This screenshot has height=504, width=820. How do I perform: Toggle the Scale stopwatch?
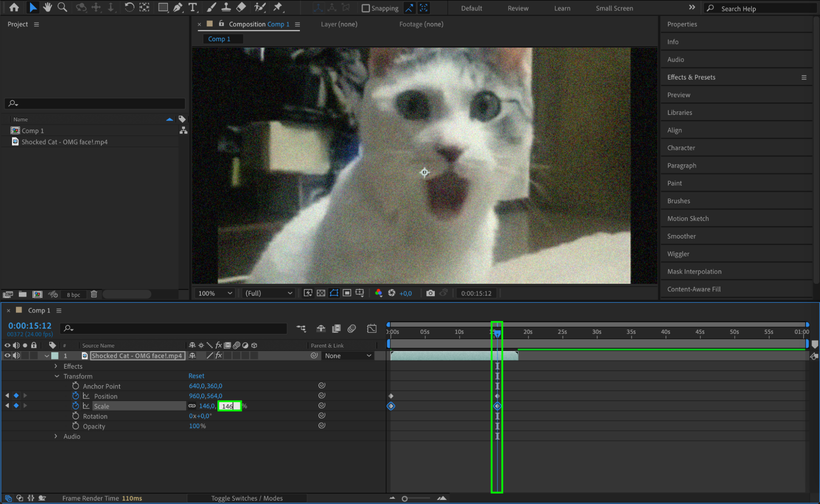pyautogui.click(x=75, y=406)
